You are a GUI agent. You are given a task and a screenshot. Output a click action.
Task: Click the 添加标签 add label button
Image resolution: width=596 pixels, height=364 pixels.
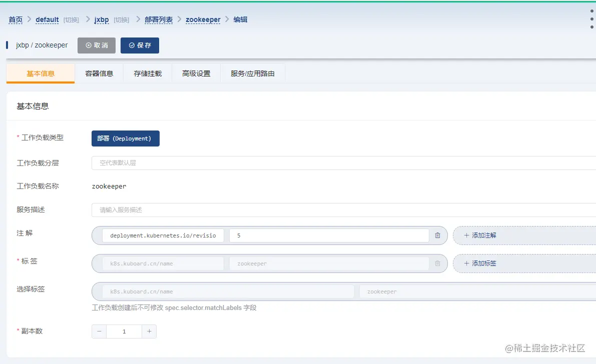pos(524,263)
